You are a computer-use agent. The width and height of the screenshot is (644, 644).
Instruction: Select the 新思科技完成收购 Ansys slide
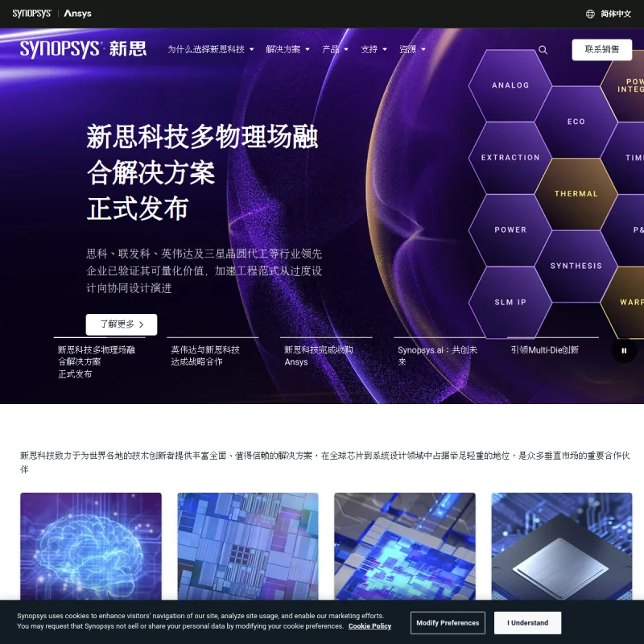(326, 353)
